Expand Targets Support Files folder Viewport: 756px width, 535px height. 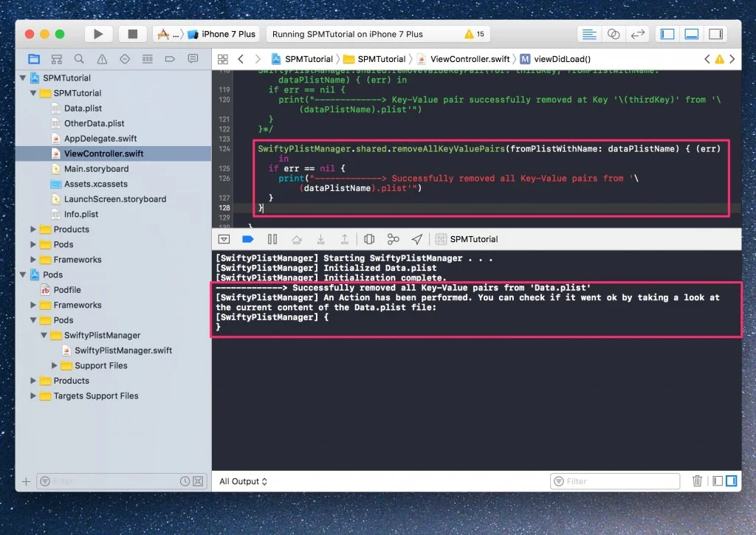coord(33,396)
